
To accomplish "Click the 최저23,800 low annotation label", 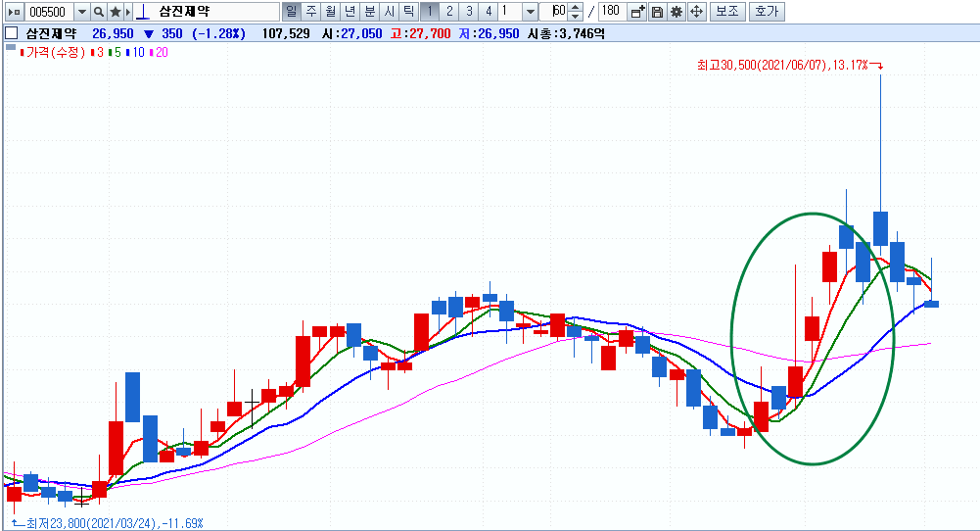I will (x=115, y=523).
